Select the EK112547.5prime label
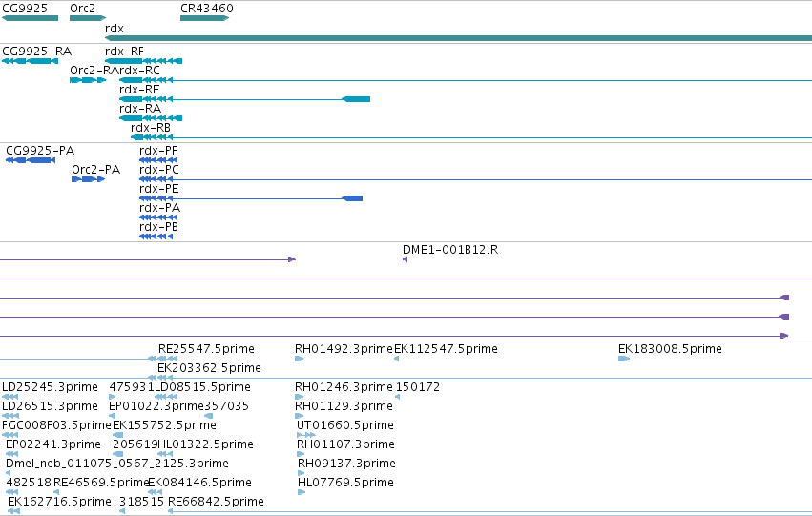Viewport: 812px width, 516px height. point(446,349)
